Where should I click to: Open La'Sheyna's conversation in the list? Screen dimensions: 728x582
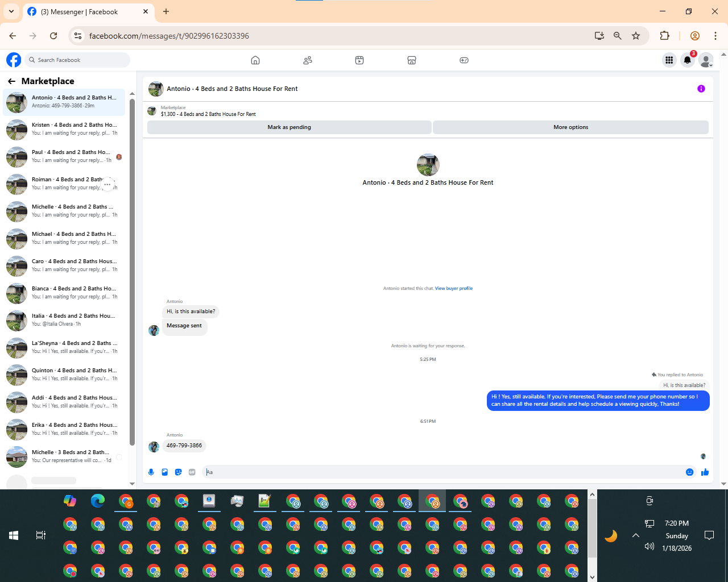click(x=64, y=348)
